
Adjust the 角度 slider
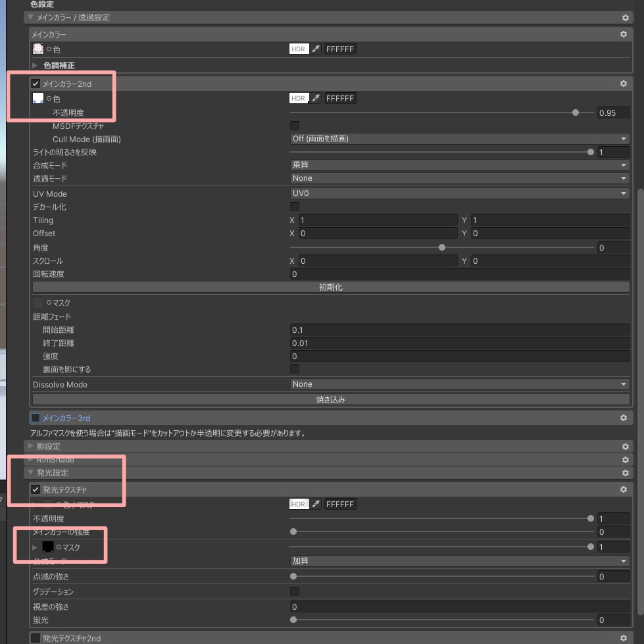coord(442,247)
